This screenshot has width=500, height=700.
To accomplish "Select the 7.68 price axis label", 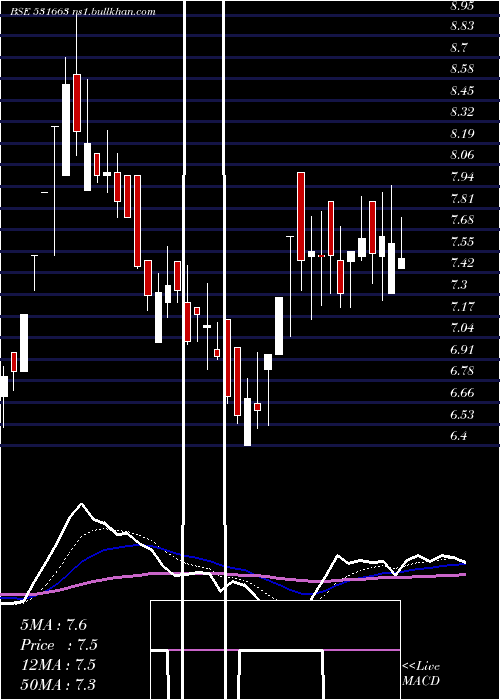I will pos(462,220).
